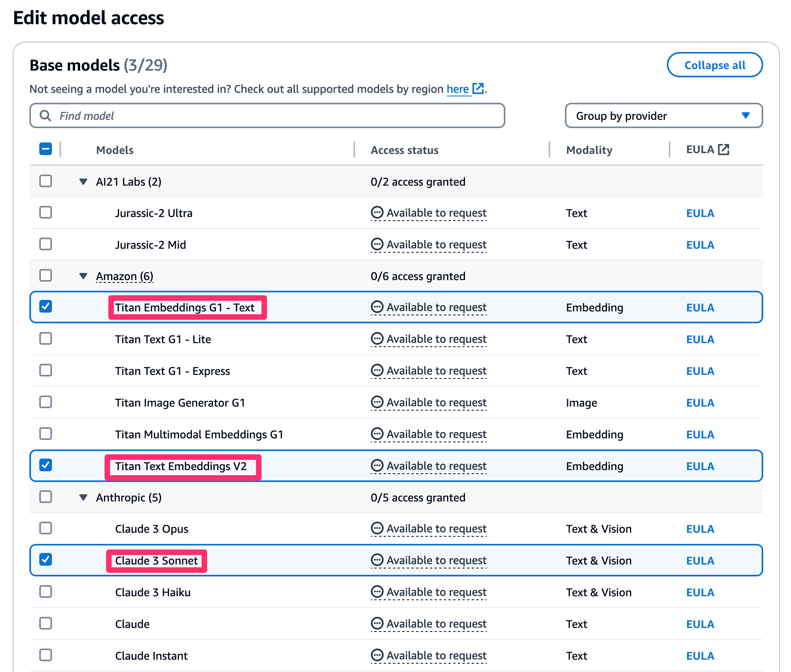Screen dimensions: 791x672
Task: Click the search magnifier icon in Find model
Action: 46,115
